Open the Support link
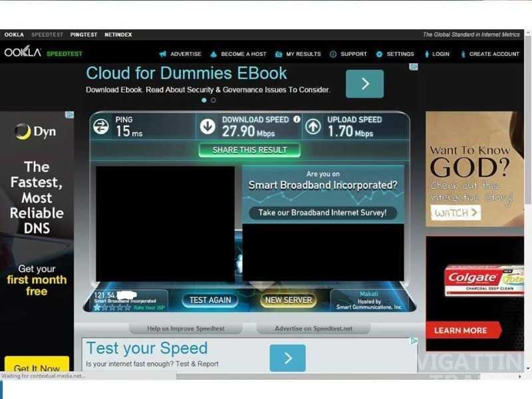532x399 pixels. [x=354, y=54]
